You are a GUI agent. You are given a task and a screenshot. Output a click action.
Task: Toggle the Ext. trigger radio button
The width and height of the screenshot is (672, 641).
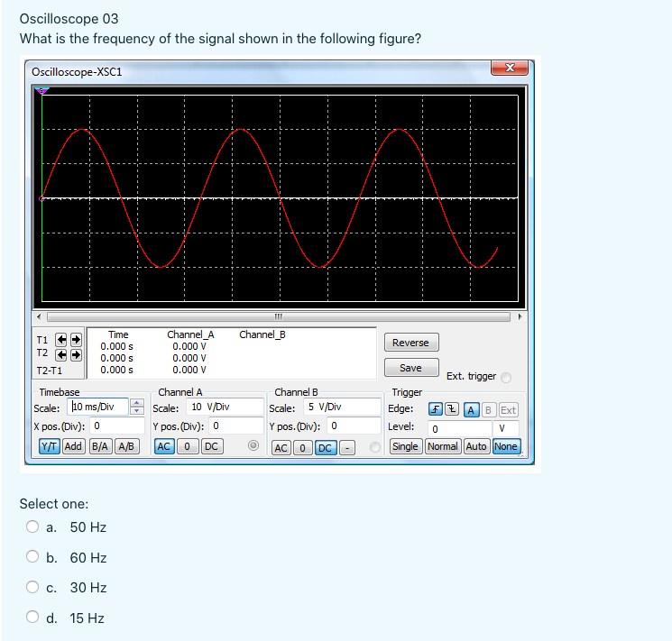506,377
